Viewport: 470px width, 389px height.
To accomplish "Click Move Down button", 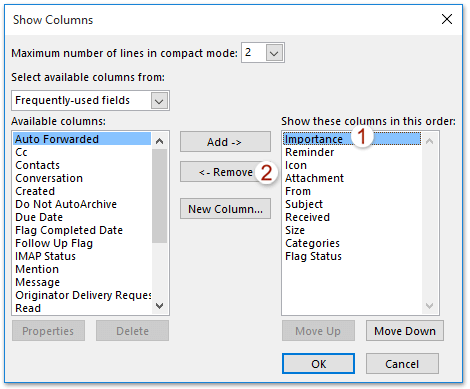I will (x=405, y=331).
